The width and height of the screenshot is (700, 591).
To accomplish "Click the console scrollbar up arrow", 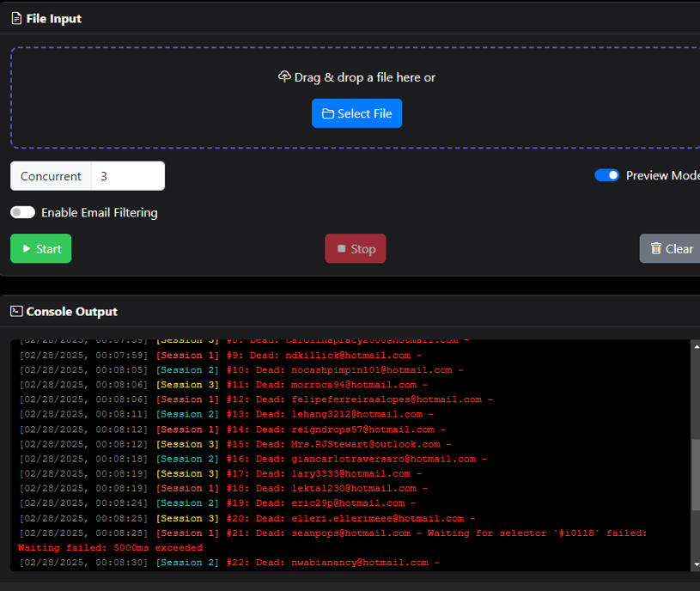I will pyautogui.click(x=696, y=346).
